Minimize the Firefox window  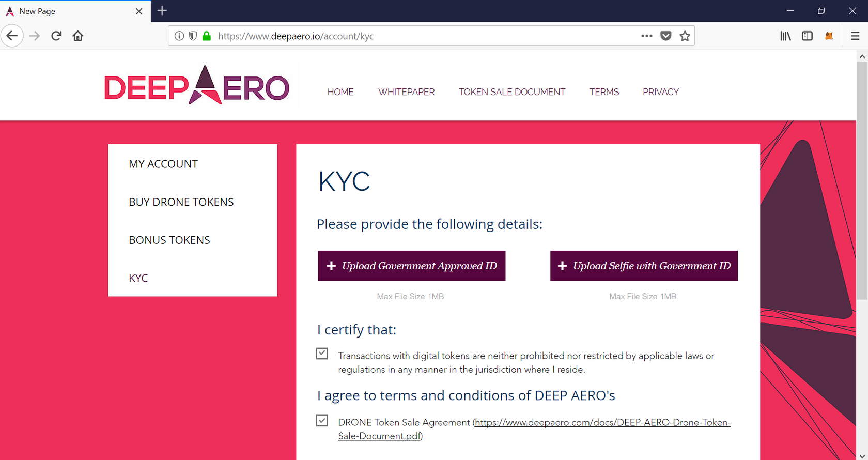click(x=790, y=11)
